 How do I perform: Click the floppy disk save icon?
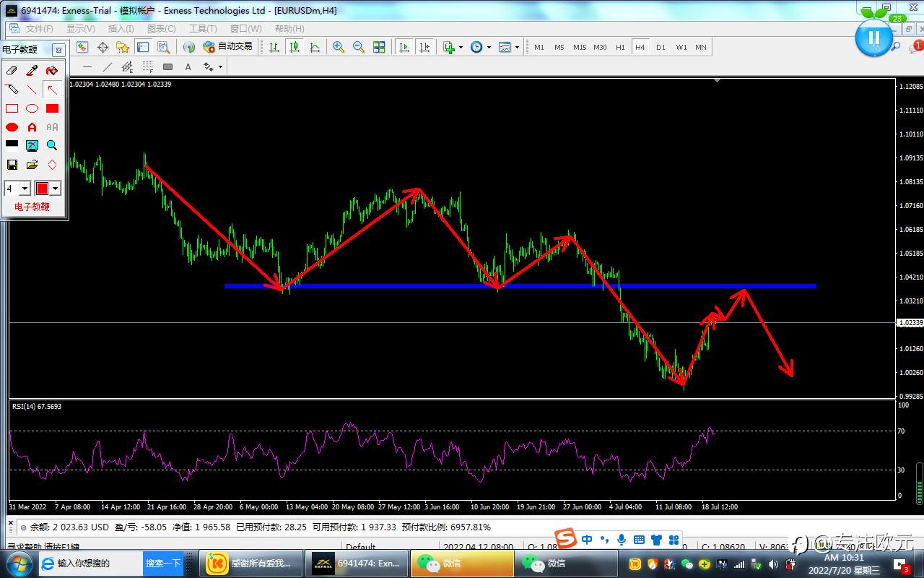[12, 165]
